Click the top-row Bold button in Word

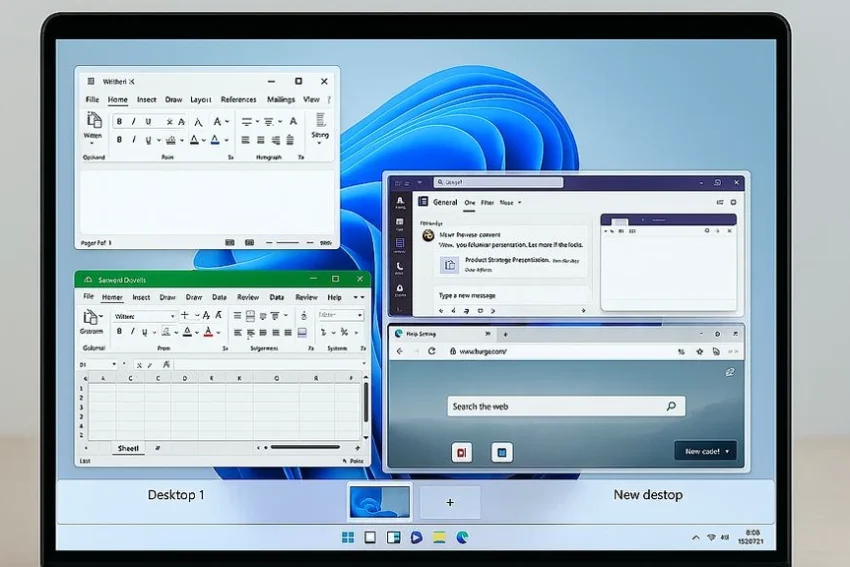[x=119, y=121]
